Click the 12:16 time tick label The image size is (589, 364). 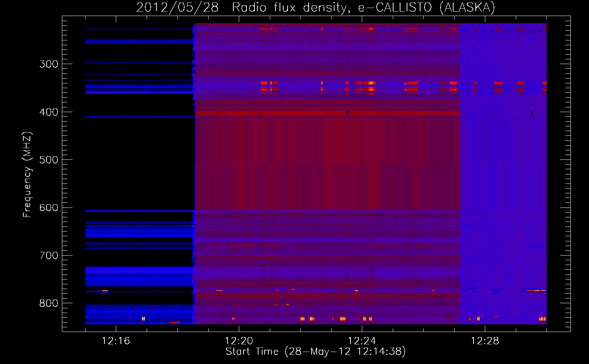116,341
